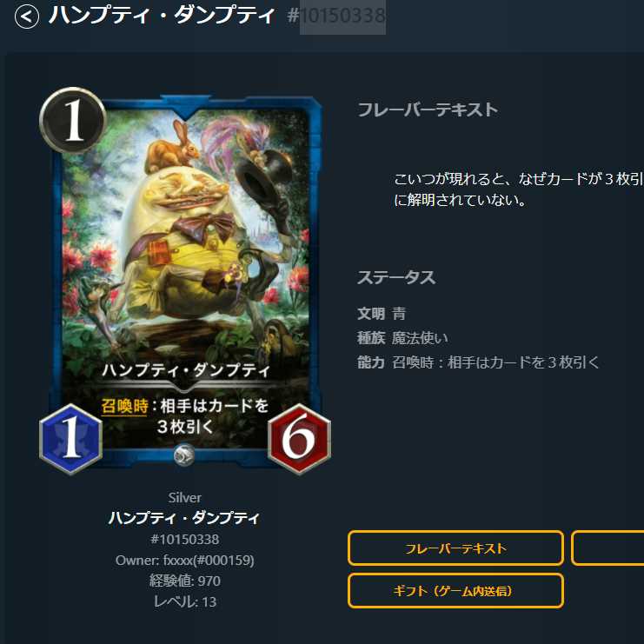
Task: Click the silver rarity gem on card
Action: tap(184, 455)
